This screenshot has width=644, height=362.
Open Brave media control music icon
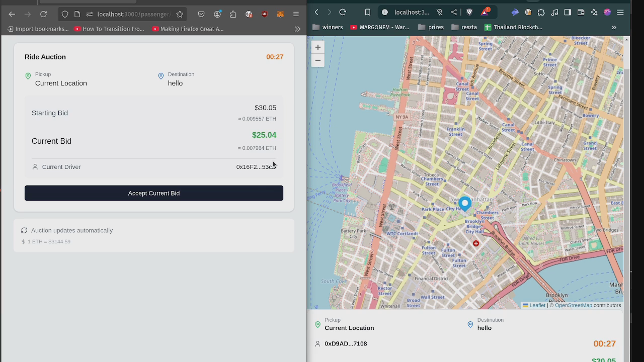(554, 12)
